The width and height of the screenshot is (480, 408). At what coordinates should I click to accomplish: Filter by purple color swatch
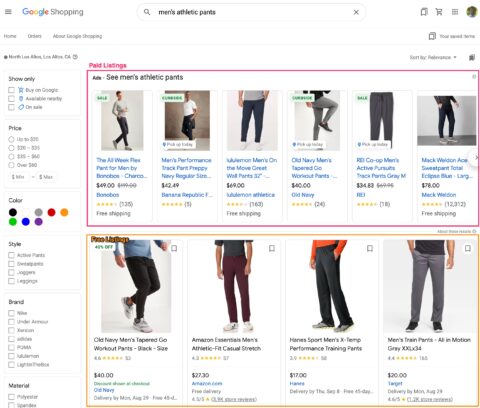(39, 222)
